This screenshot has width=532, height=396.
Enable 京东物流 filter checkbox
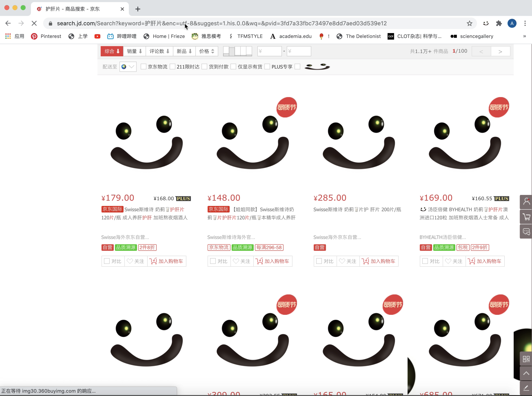click(143, 67)
